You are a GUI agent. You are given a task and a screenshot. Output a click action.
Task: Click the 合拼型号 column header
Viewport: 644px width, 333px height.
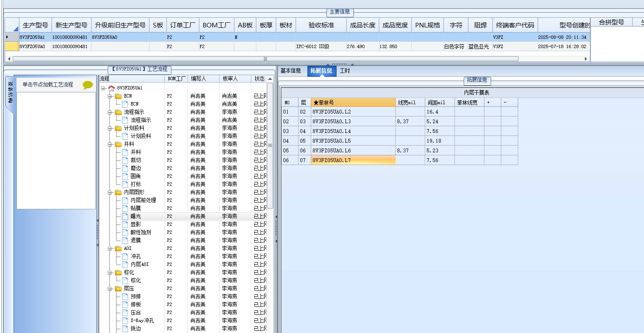click(611, 22)
